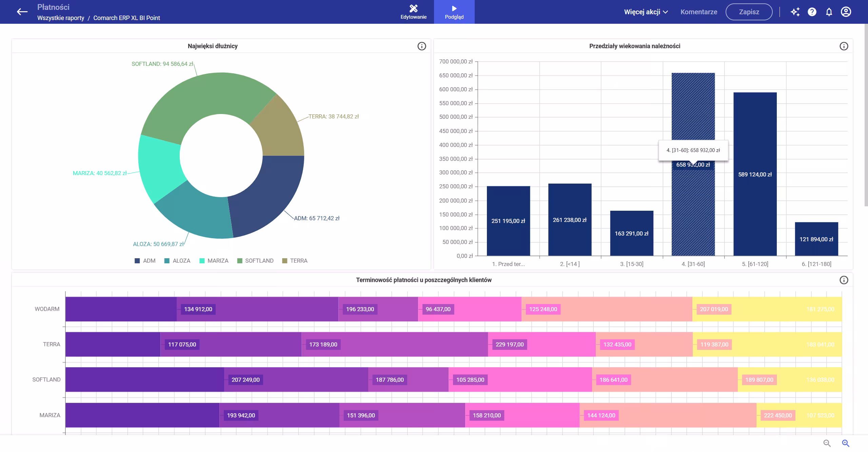Viewport: 868px width, 452px height.
Task: Click the TERRA: 38 744,82 zł donut label
Action: point(334,116)
